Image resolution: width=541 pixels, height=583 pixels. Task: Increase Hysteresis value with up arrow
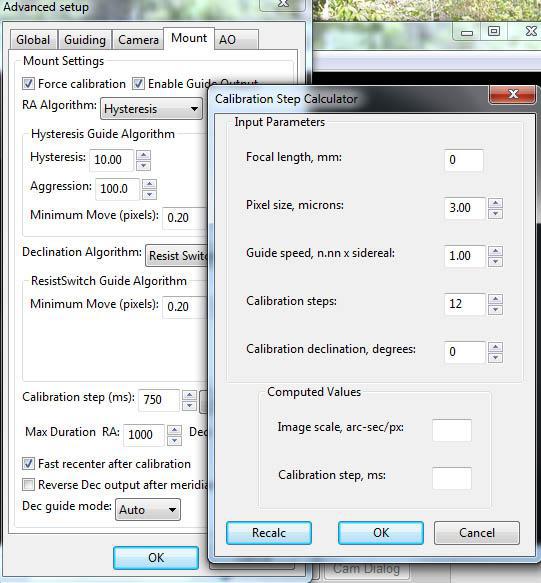click(143, 155)
